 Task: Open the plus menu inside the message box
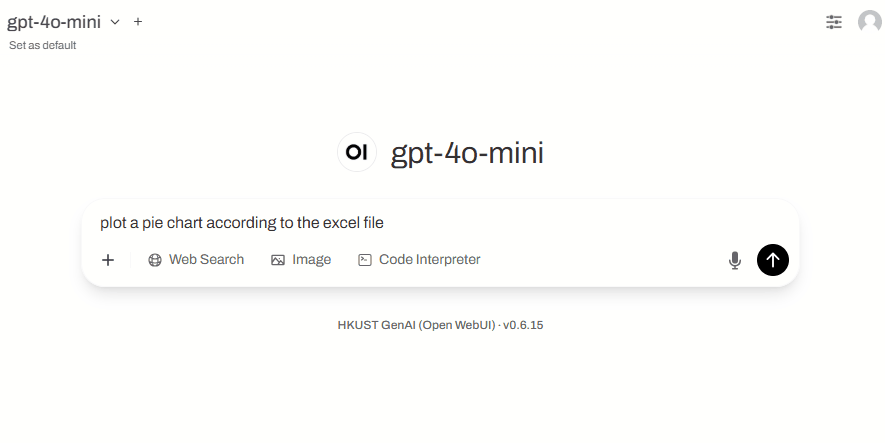[x=108, y=260]
